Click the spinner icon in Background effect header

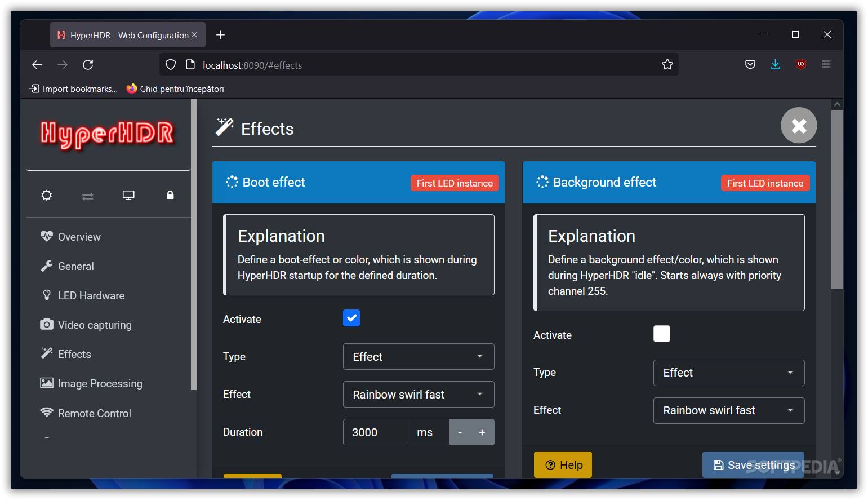point(542,182)
